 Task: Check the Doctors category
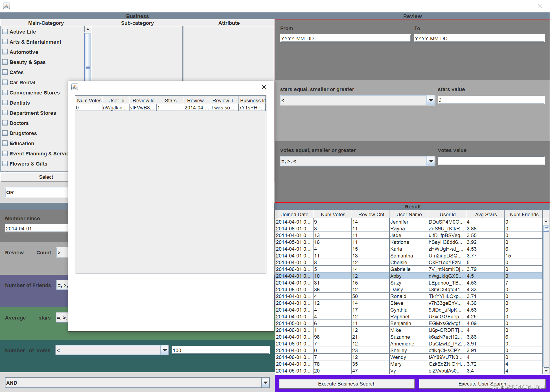5,123
